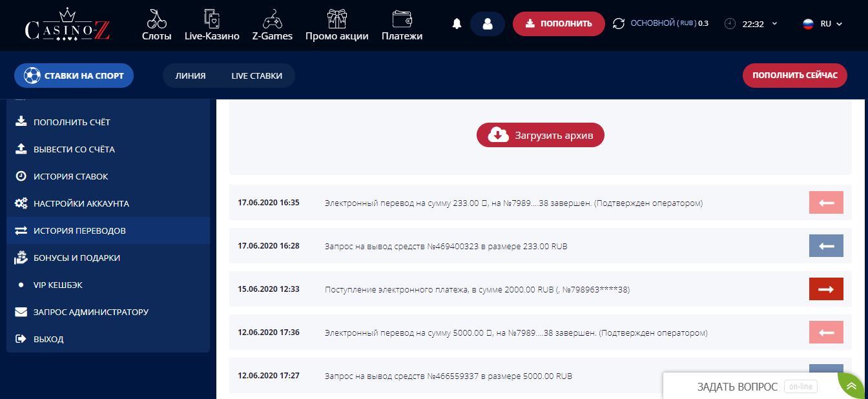
Task: Open Z-Games gamepad icon
Action: [272, 18]
